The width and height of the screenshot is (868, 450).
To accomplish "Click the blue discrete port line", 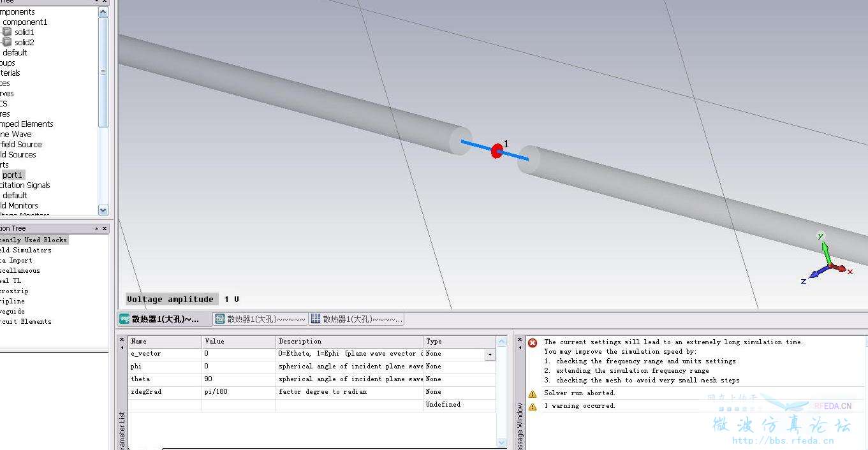I will coord(494,150).
